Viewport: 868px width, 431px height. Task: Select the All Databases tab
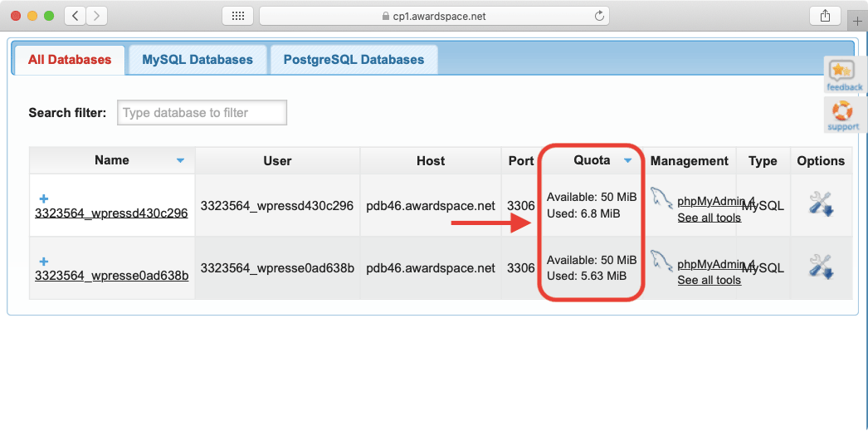pos(70,60)
